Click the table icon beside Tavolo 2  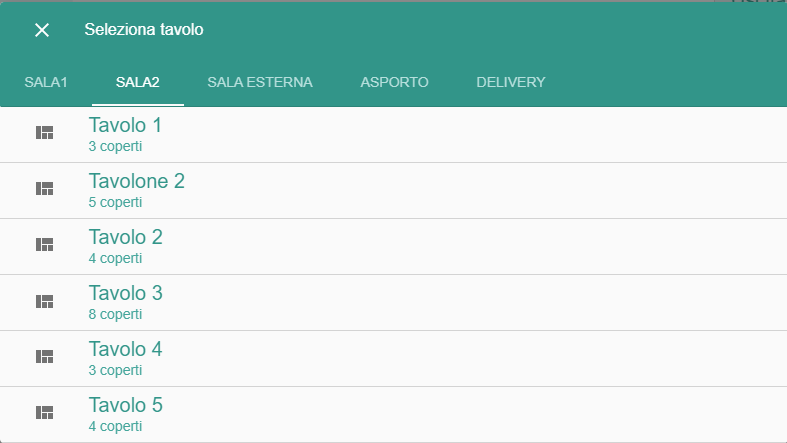(45, 245)
